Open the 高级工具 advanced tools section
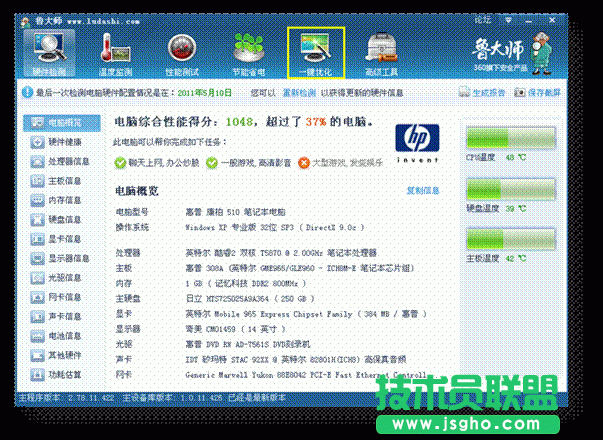 click(381, 54)
